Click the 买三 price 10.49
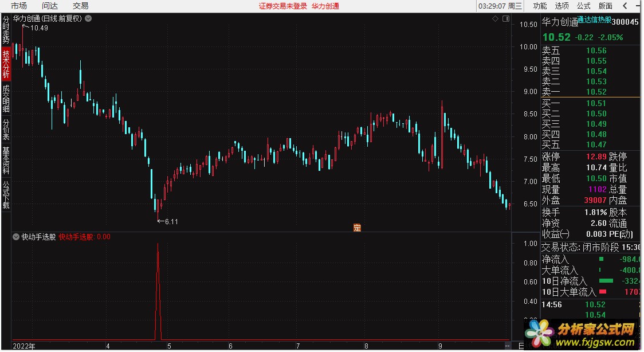The height and width of the screenshot is (352, 644). [x=596, y=124]
